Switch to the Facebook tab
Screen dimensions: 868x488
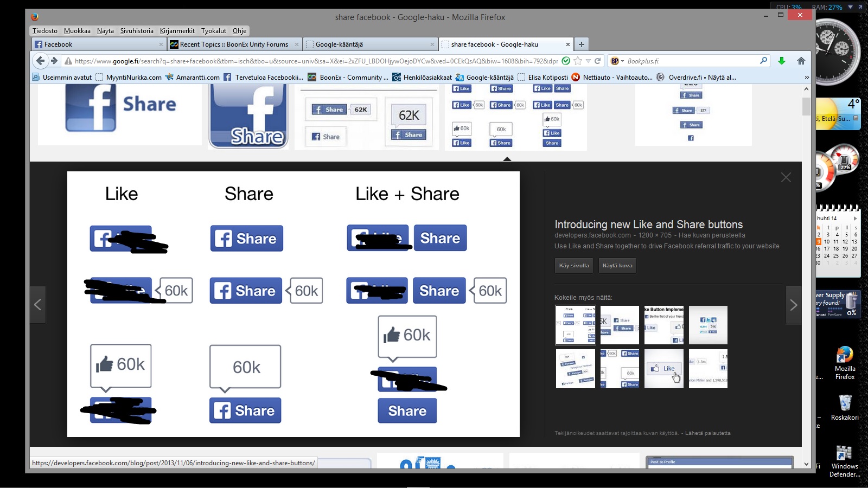(x=99, y=44)
